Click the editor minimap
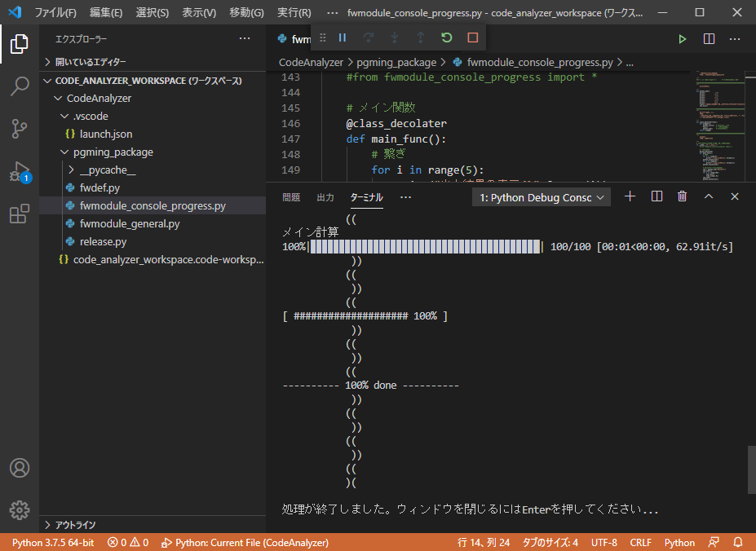756x551 pixels. tap(720, 126)
